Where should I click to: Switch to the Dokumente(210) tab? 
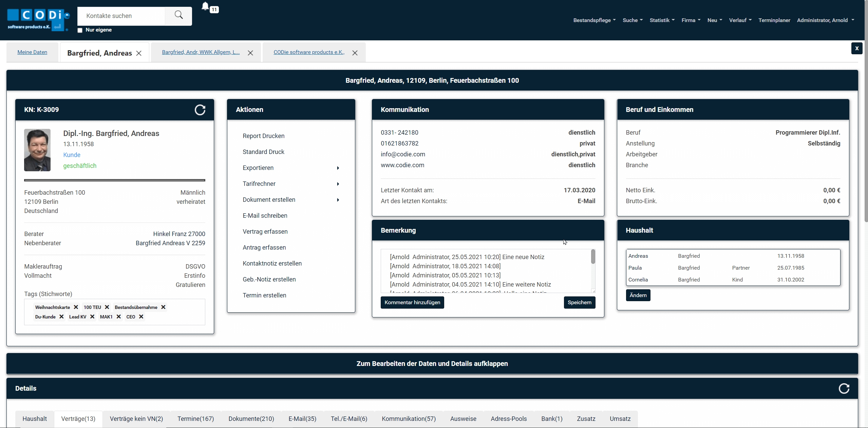pos(251,419)
